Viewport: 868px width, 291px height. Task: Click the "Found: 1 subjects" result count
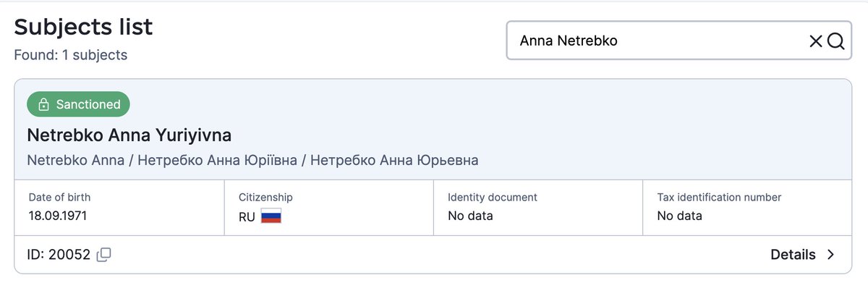pos(71,55)
